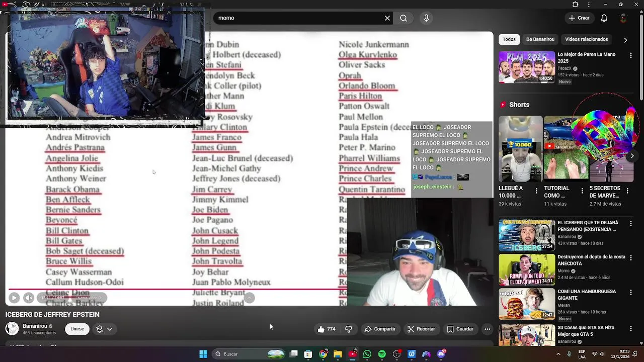Open 30 Cosas que GTA SA thumbnail
644x362 pixels.
coord(527,334)
